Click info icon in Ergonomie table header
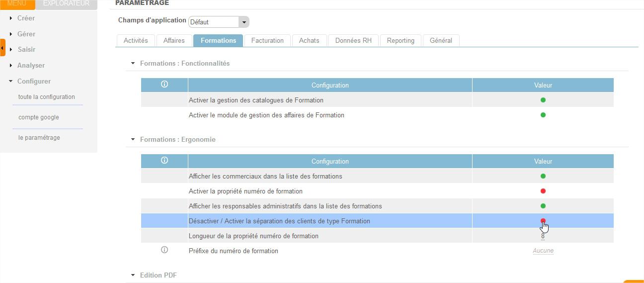Viewport: 644px width, 283px height. pyautogui.click(x=164, y=161)
